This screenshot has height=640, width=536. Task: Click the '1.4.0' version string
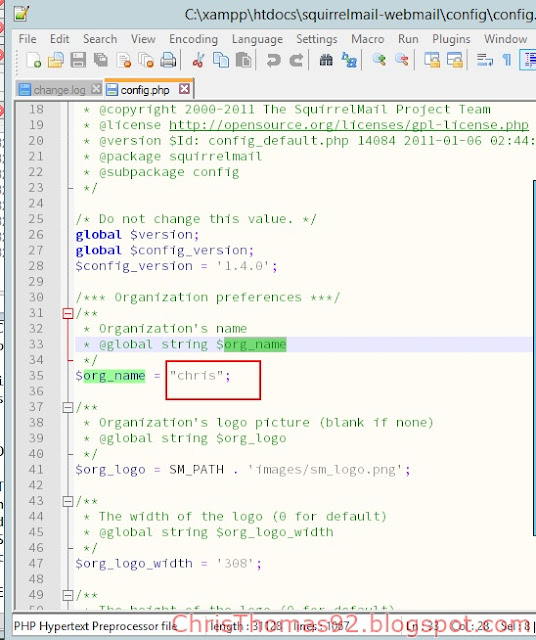click(243, 266)
